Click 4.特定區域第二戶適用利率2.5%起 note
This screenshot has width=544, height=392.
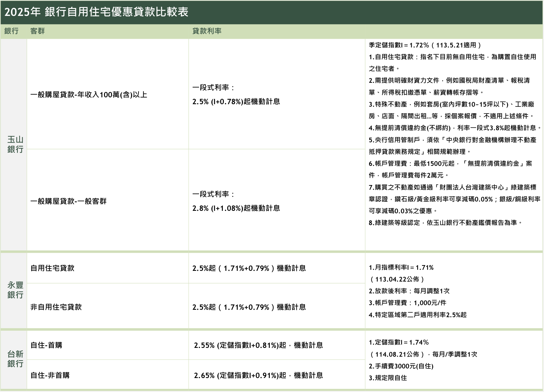click(x=417, y=315)
